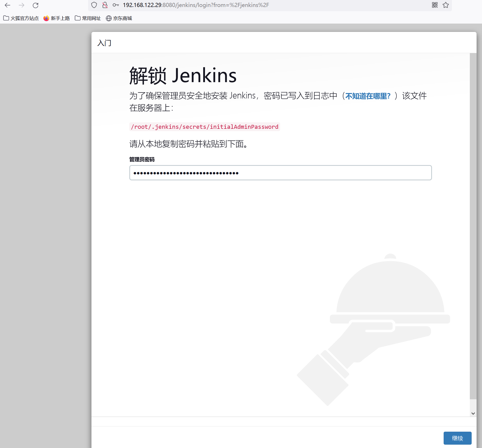Click the 管理员密码 field label

pos(142,159)
